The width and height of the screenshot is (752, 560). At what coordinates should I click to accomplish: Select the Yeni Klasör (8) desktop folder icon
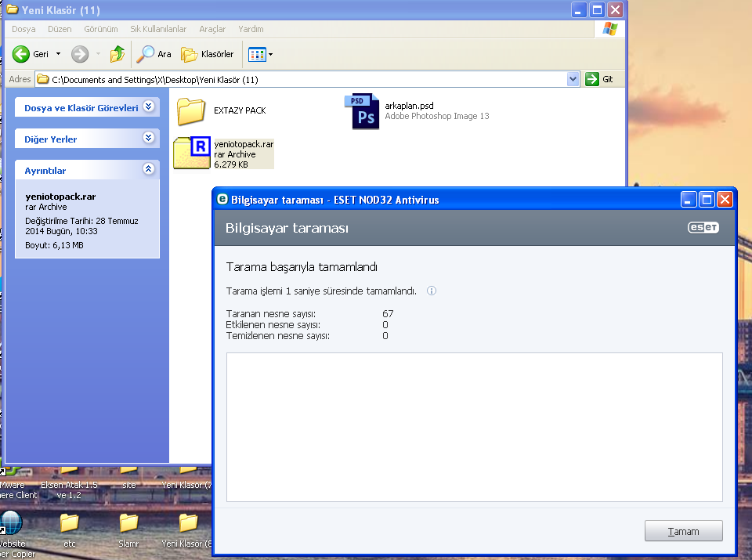click(188, 523)
